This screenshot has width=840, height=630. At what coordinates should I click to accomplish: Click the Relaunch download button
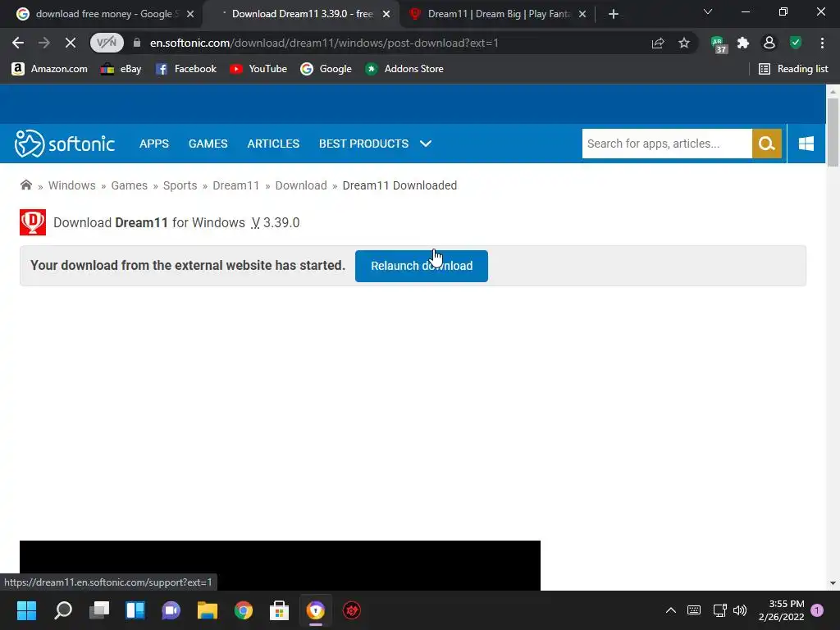click(x=422, y=266)
